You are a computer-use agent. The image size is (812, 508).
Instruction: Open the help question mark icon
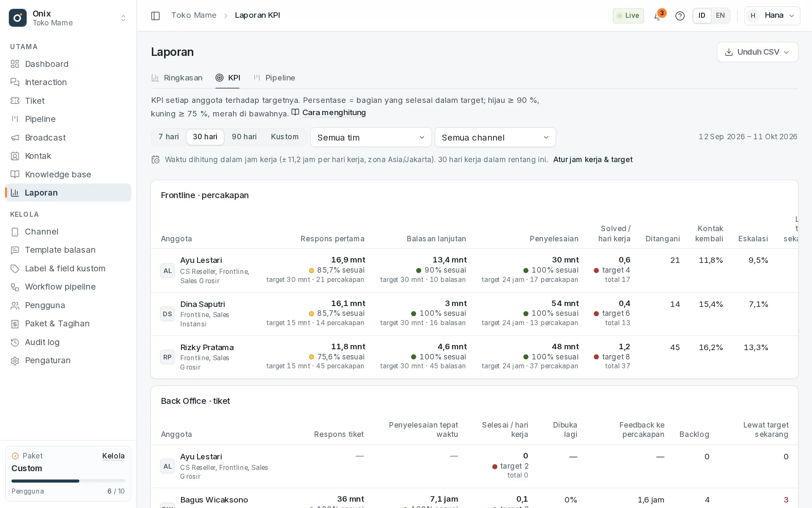[x=680, y=16]
